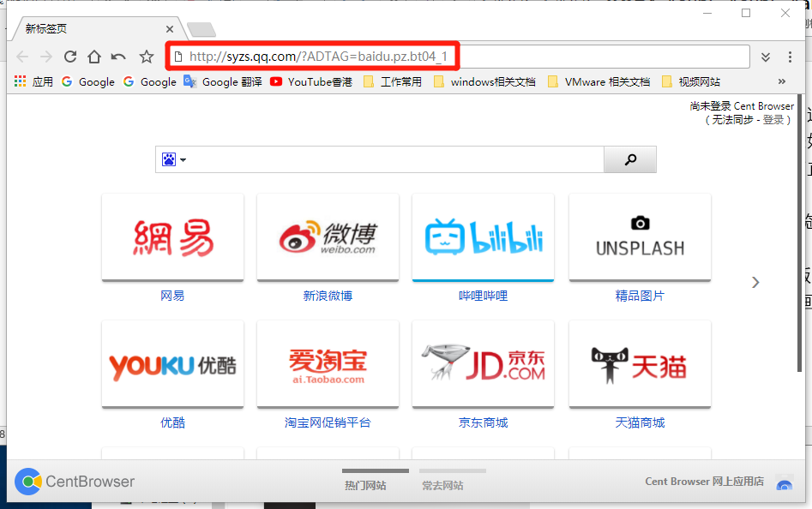Reload the current page
The height and width of the screenshot is (509, 812).
(70, 57)
